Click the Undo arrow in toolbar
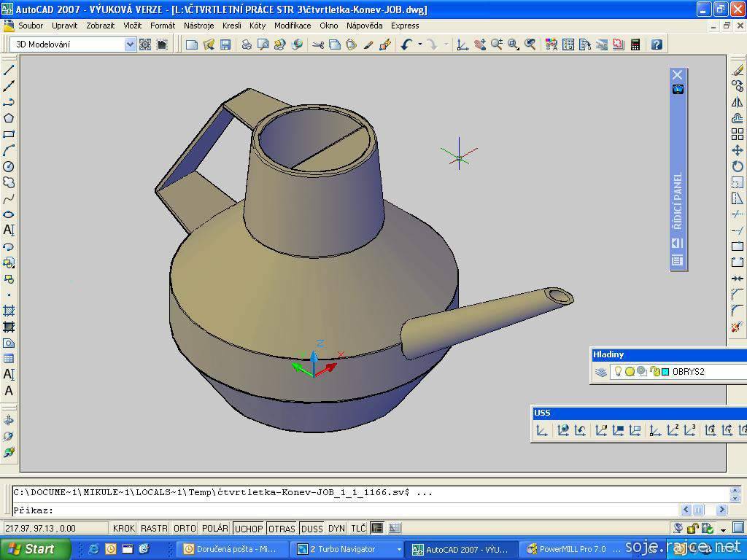Image resolution: width=747 pixels, height=560 pixels. pos(406,44)
